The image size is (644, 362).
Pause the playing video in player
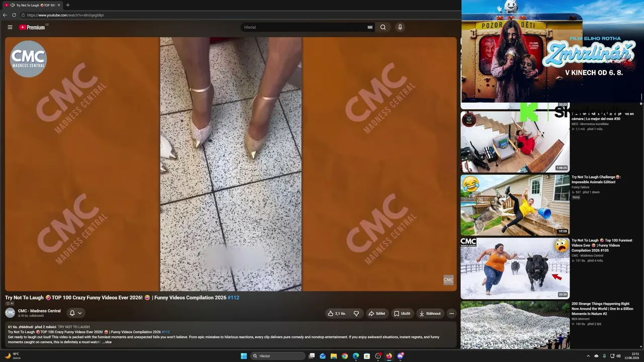click(x=231, y=164)
